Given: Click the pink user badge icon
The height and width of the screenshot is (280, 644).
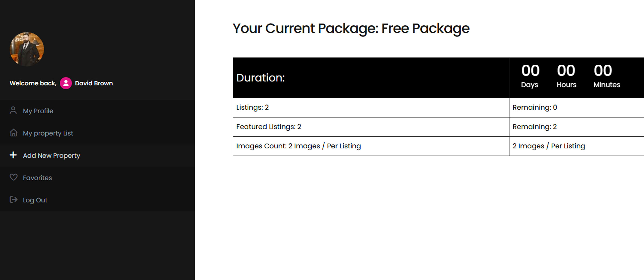Looking at the screenshot, I should pyautogui.click(x=66, y=83).
